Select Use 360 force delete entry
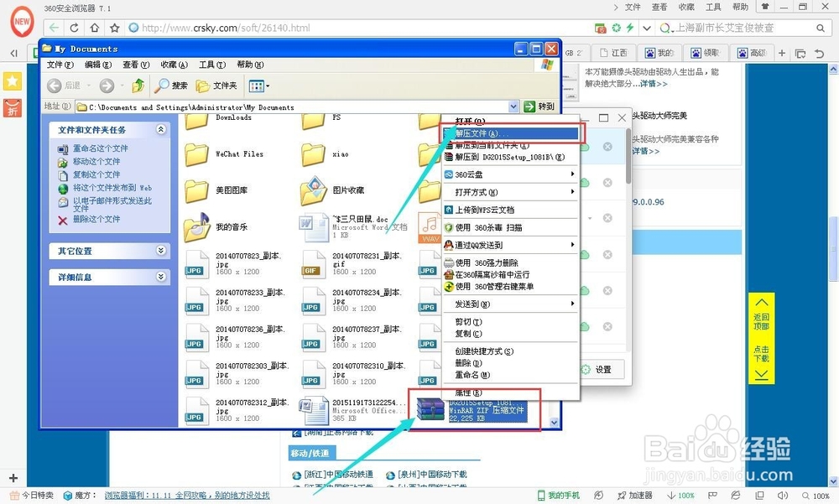Viewport: 839px width, 504px height. 512,262
